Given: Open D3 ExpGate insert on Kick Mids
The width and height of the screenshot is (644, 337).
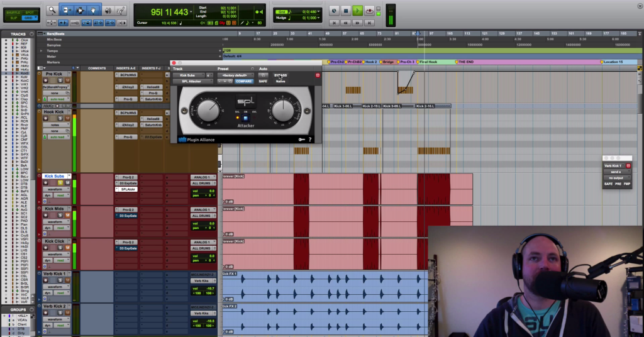Looking at the screenshot, I should click(126, 216).
